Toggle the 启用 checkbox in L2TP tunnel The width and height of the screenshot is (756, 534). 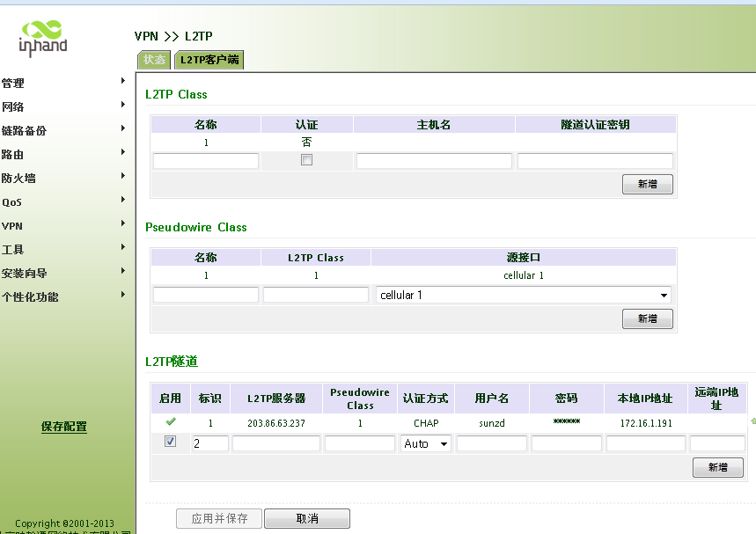click(x=171, y=442)
